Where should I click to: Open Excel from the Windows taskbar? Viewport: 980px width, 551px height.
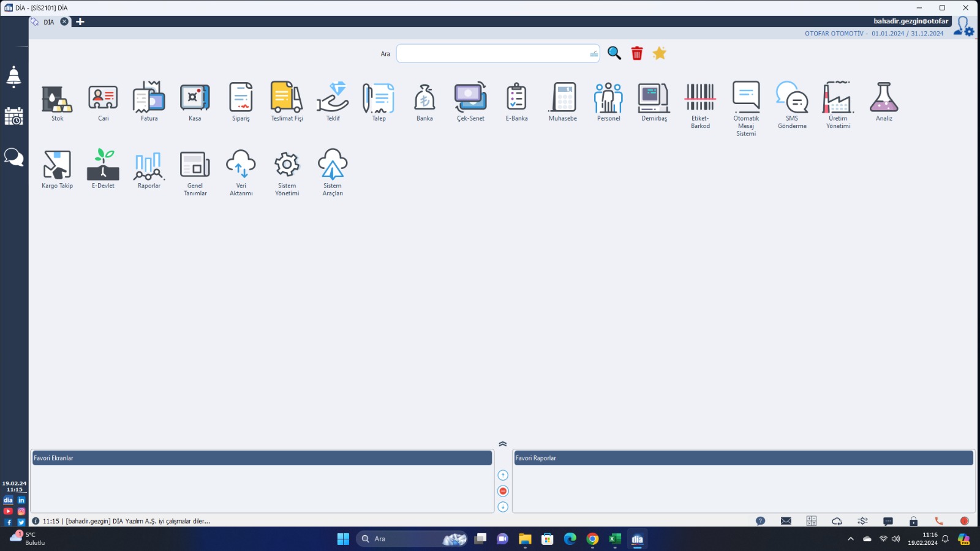point(615,539)
